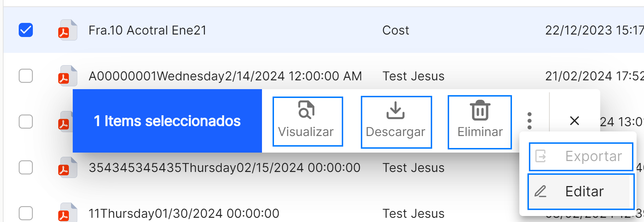Open the 354345345435Thursday02/15/2024 document name
This screenshot has width=644, height=222.
click(224, 168)
